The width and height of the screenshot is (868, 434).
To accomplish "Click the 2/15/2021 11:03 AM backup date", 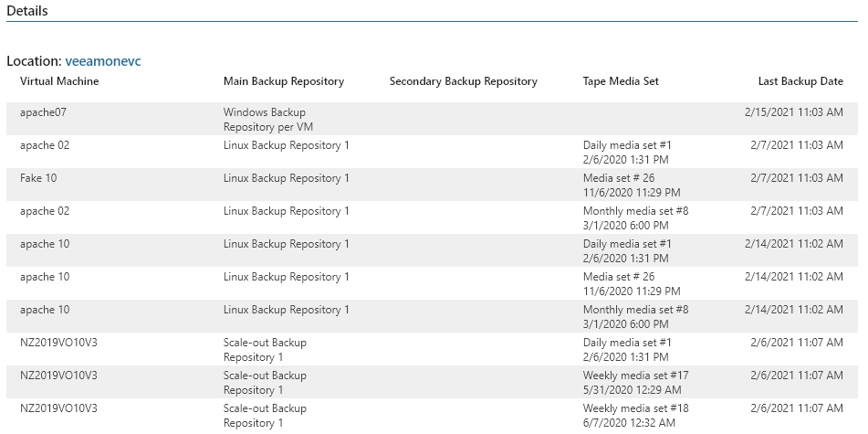I will [x=793, y=112].
